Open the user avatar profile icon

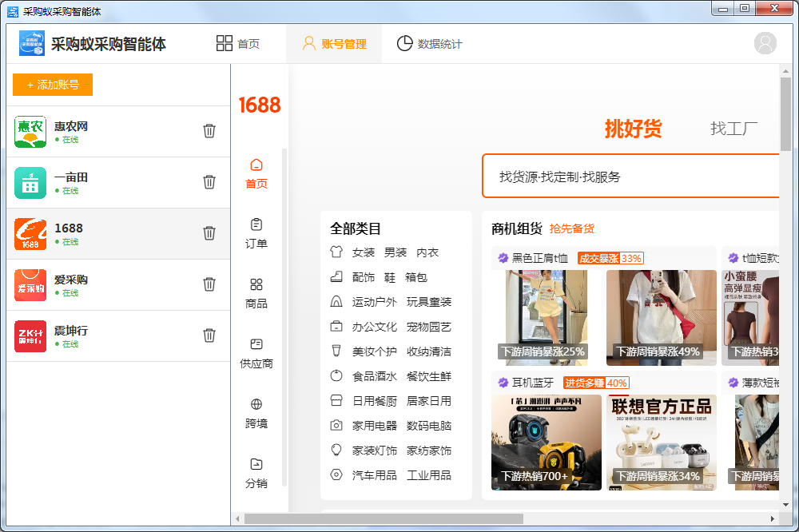[x=765, y=43]
